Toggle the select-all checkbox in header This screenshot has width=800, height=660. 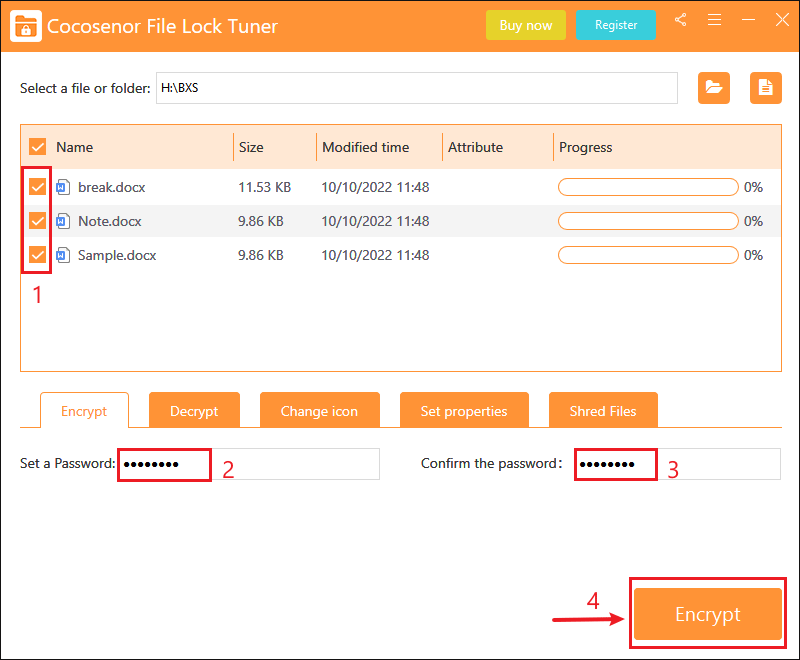(x=37, y=147)
